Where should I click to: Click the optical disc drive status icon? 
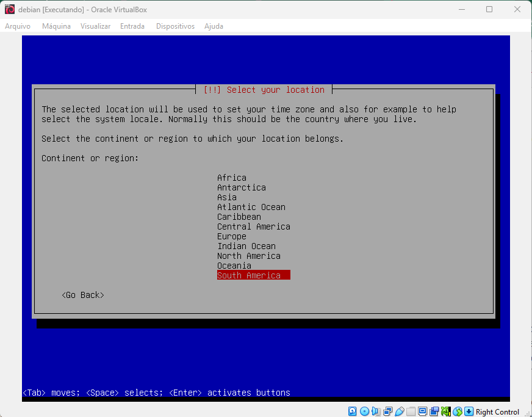364,412
